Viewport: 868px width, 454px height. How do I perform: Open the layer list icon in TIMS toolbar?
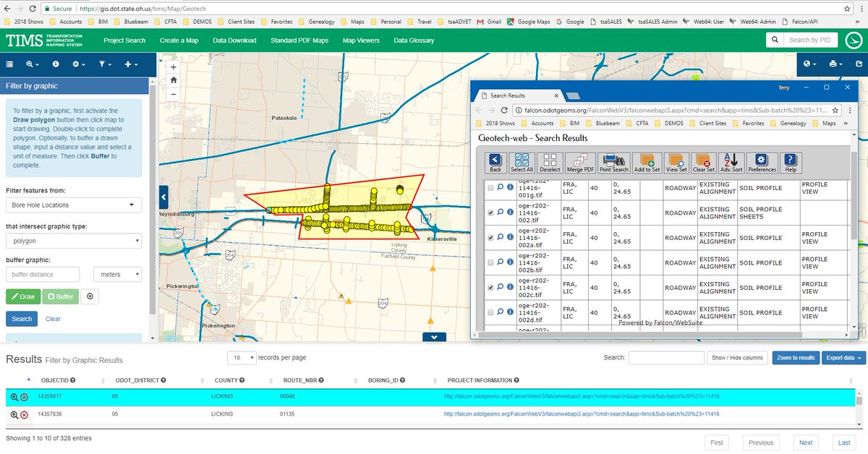[9, 64]
